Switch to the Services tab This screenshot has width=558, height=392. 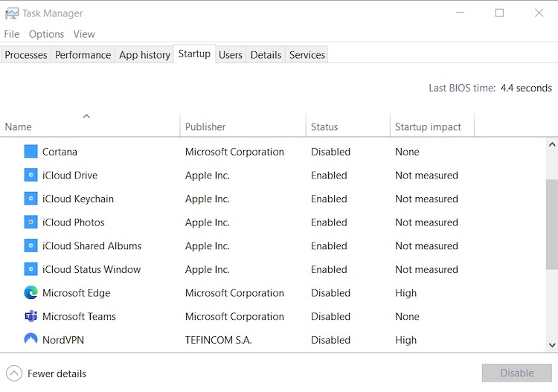(307, 55)
